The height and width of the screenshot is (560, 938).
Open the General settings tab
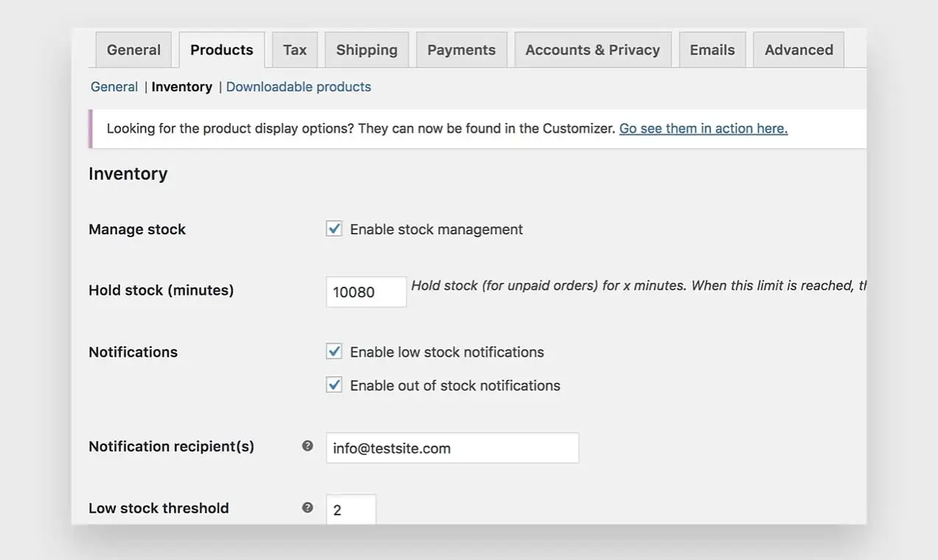pyautogui.click(x=133, y=50)
